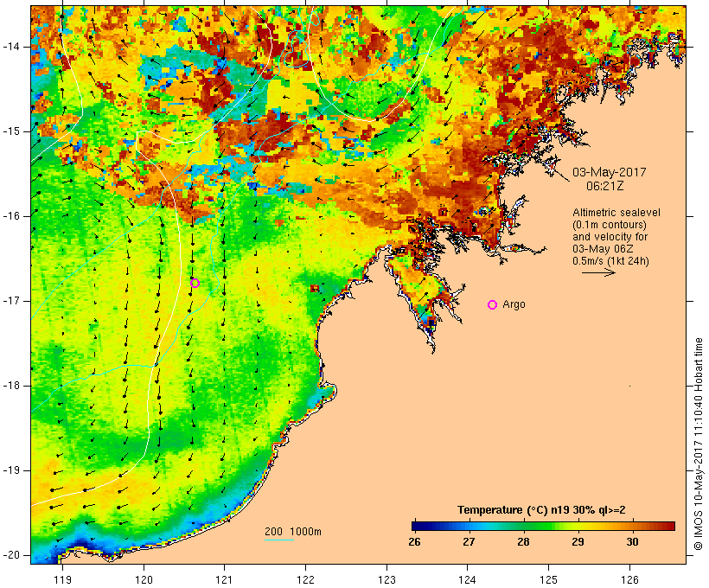This screenshot has height=588, width=709.
Task: Click the (0.1m contours) text
Action: point(609,225)
